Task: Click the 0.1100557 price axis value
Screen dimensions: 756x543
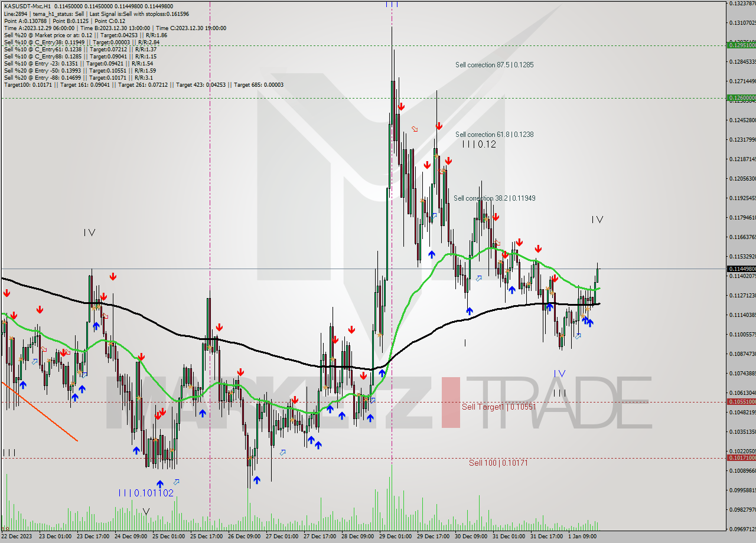Action: (742, 334)
